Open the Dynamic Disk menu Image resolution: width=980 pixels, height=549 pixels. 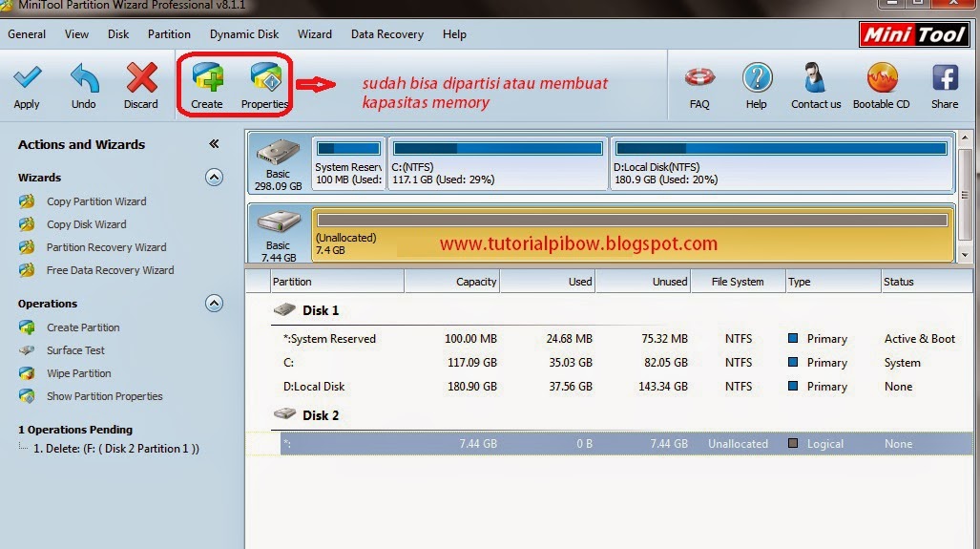[x=244, y=34]
